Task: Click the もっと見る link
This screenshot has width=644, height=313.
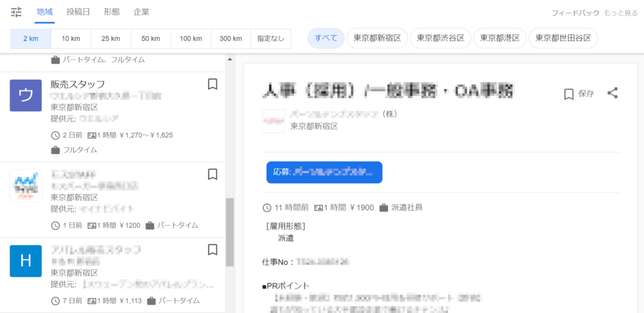Action: (x=620, y=13)
